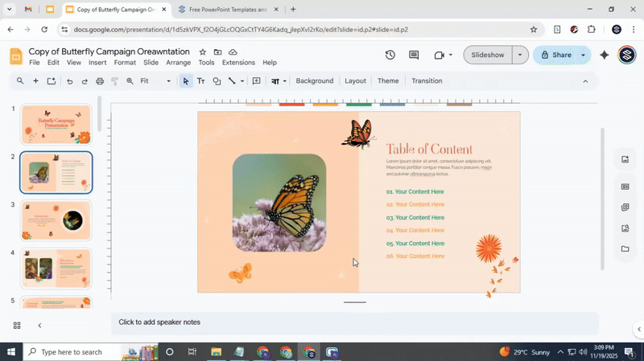Collapse the slide filmstrip panel
Screen dimensions: 644x361
pyautogui.click(x=39, y=326)
